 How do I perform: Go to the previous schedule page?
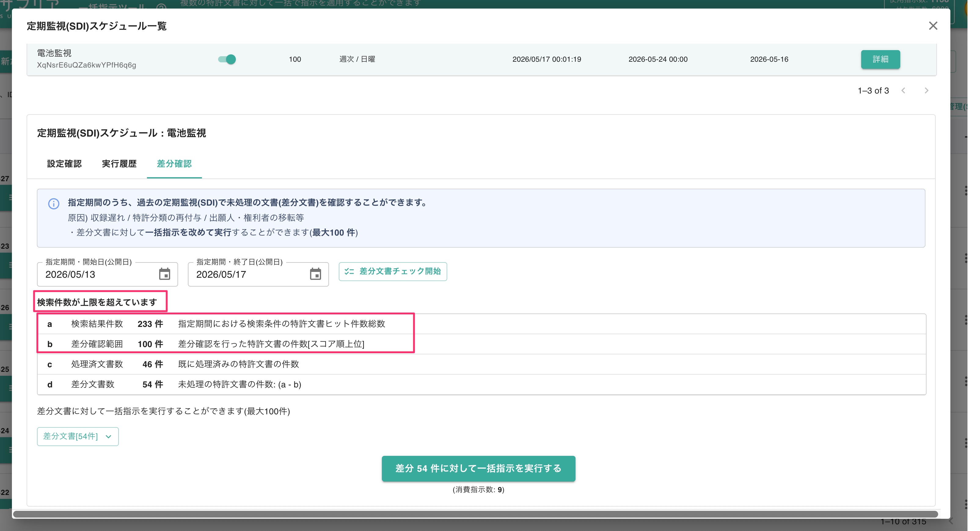point(903,90)
